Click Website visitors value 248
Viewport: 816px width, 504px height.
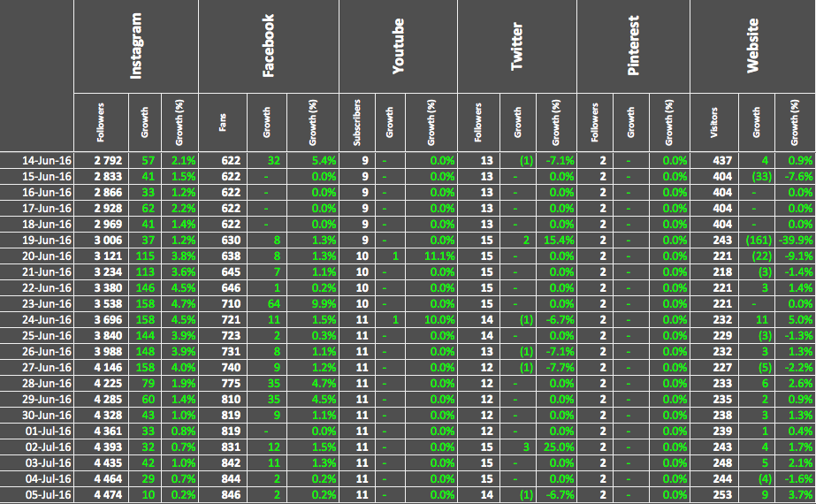coord(714,462)
